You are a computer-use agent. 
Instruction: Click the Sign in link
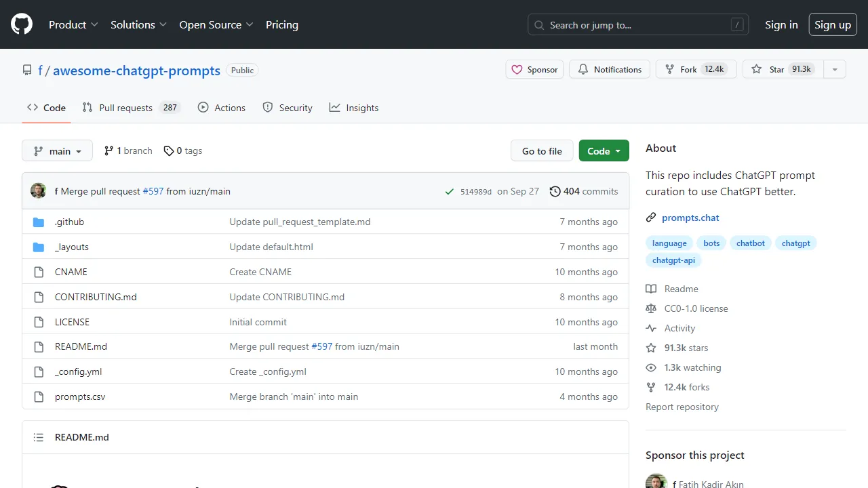coord(781,24)
